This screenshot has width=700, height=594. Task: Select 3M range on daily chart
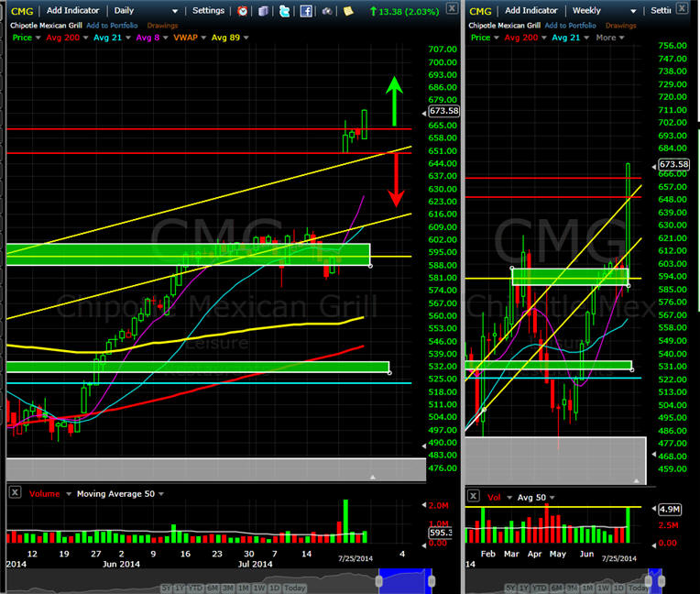227,588
